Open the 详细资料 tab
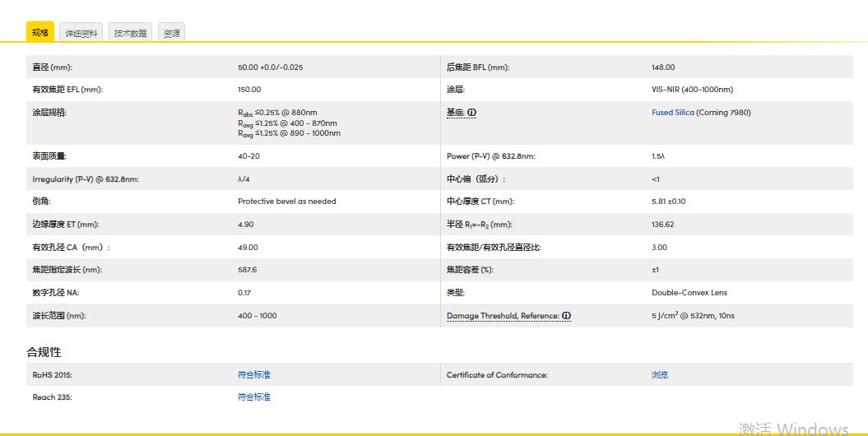 click(81, 33)
